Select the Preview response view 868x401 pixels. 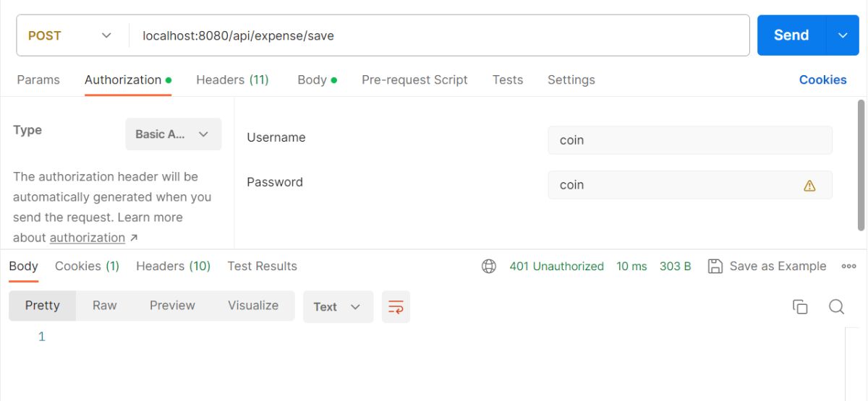[x=172, y=306]
